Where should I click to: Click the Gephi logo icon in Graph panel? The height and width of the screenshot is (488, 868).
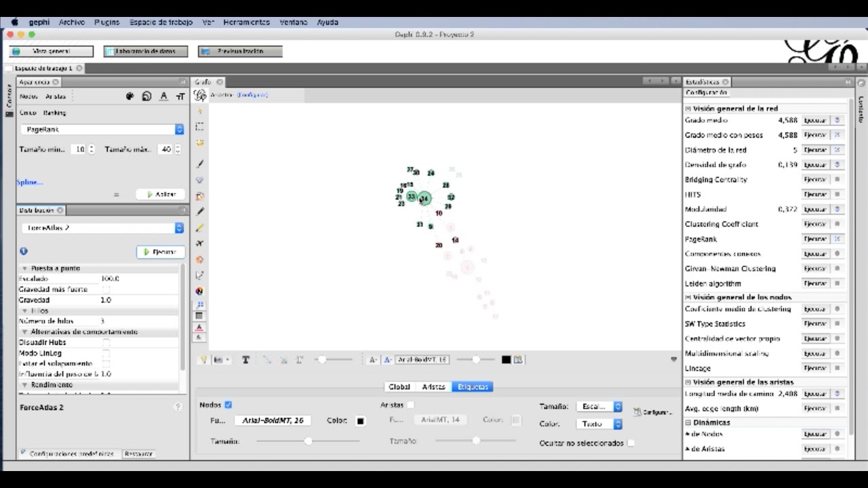pyautogui.click(x=200, y=95)
